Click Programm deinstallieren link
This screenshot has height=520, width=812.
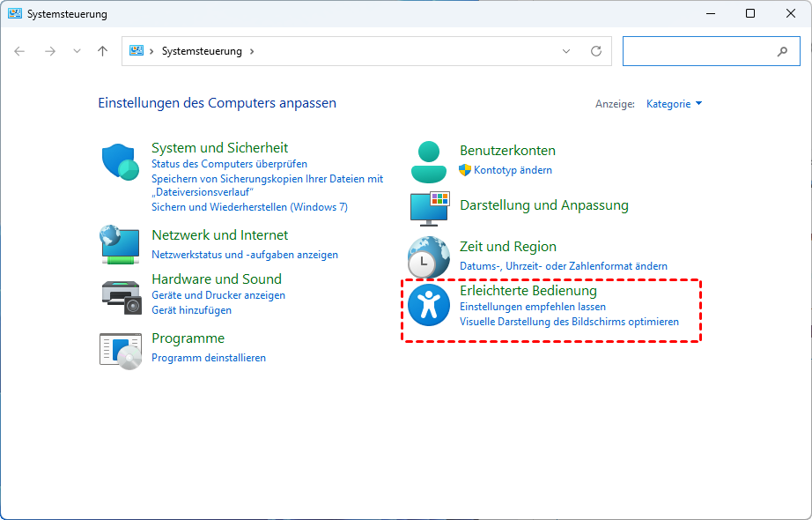tap(209, 358)
